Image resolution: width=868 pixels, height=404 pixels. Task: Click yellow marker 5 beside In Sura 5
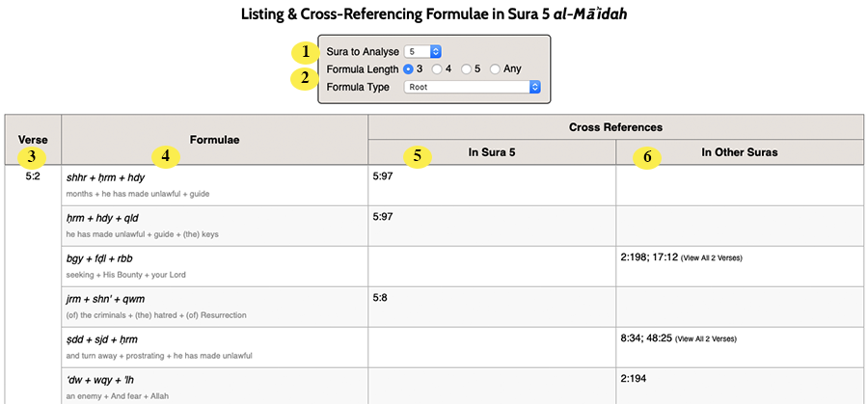click(x=418, y=156)
